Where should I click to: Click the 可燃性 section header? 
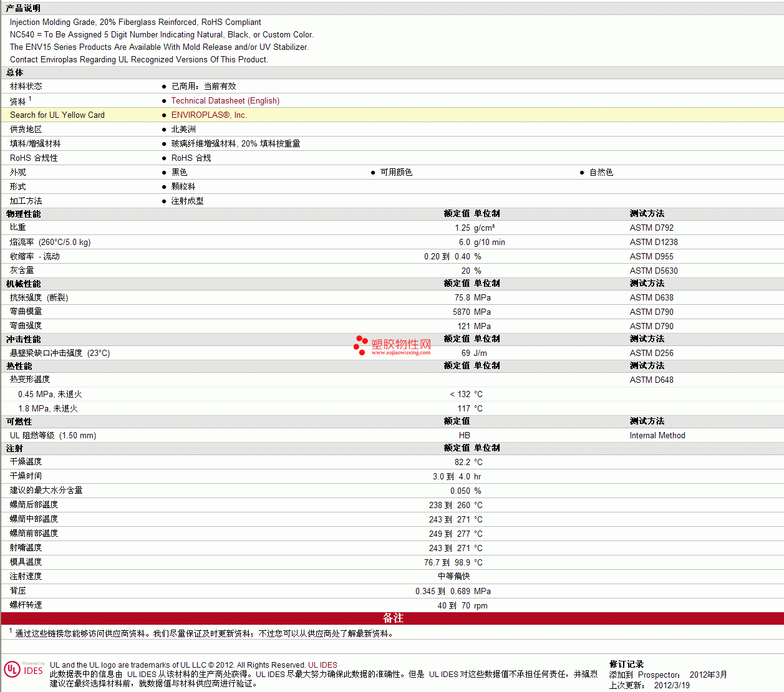[x=19, y=421]
